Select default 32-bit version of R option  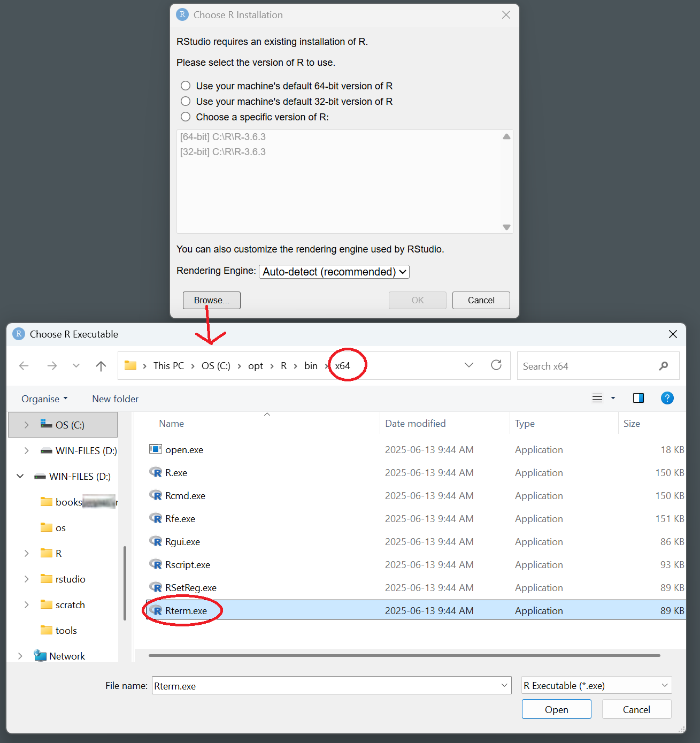click(x=186, y=101)
